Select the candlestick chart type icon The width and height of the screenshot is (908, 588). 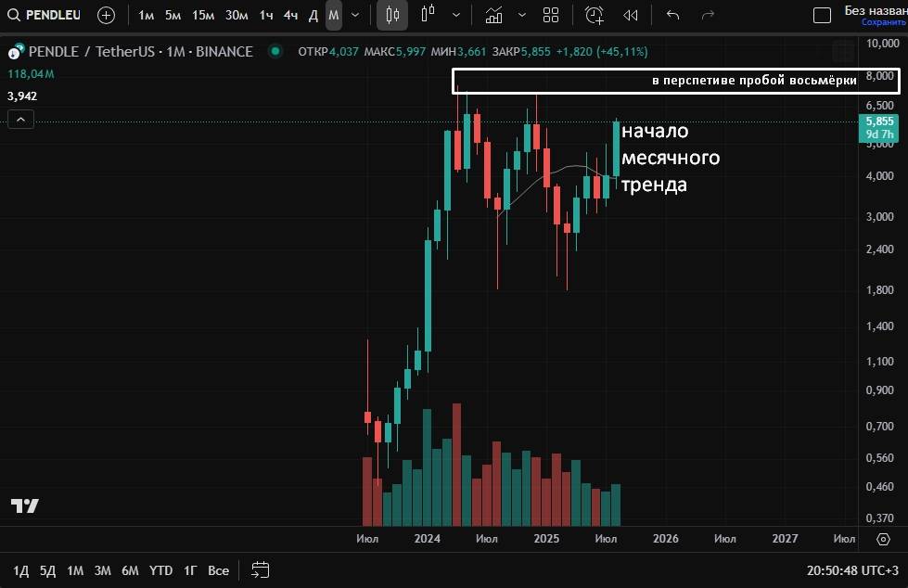pos(392,15)
